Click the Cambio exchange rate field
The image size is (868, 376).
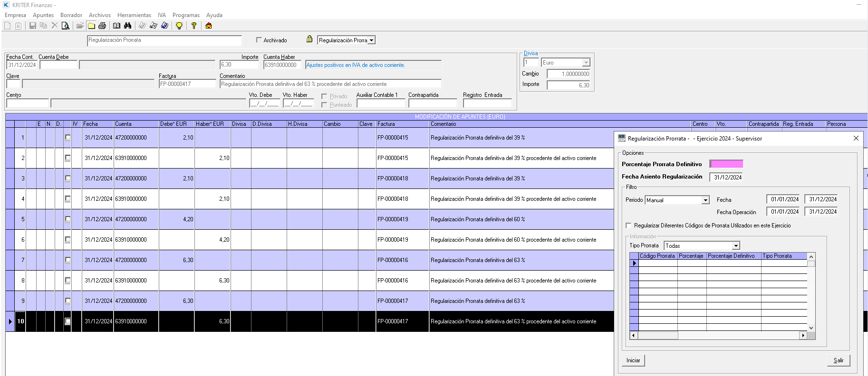coord(569,74)
